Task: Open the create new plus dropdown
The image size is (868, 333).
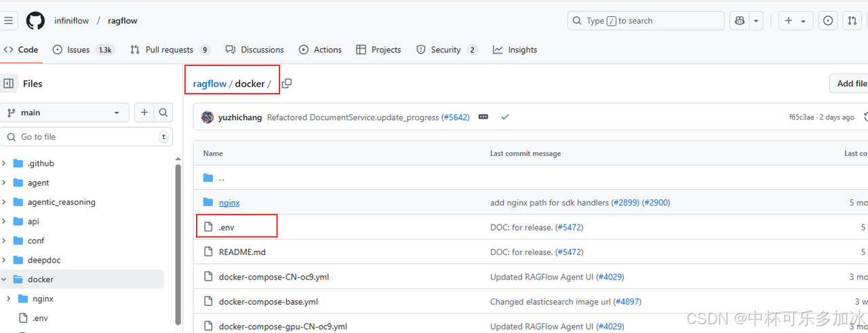Action: point(795,20)
